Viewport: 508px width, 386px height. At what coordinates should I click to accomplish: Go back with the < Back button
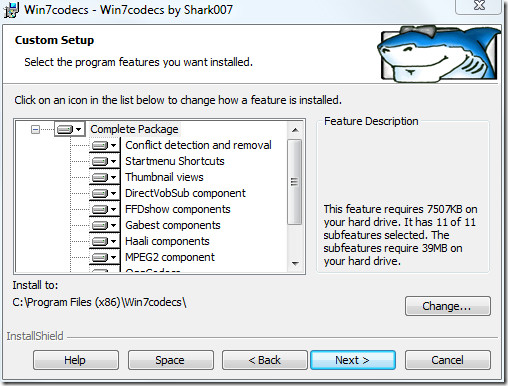point(265,360)
